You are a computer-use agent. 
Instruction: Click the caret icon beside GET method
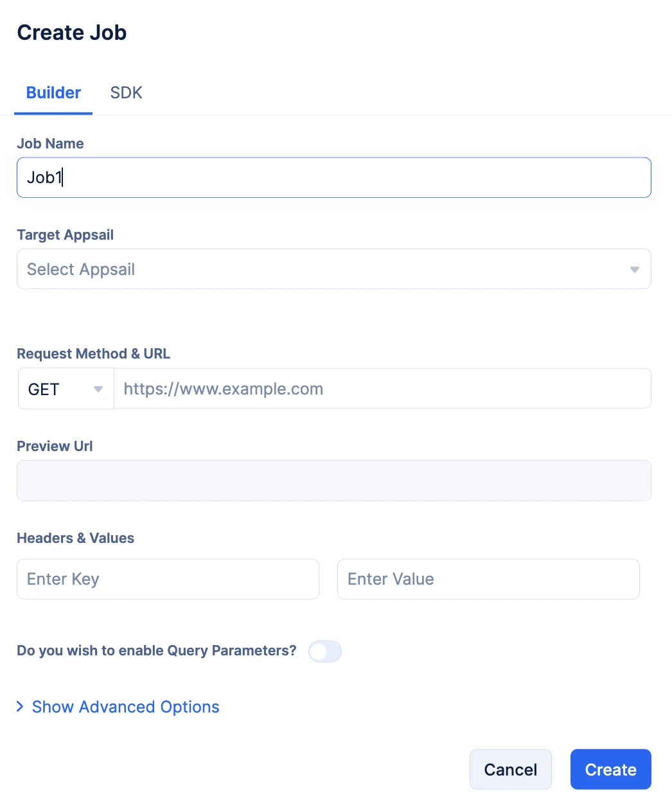[98, 389]
